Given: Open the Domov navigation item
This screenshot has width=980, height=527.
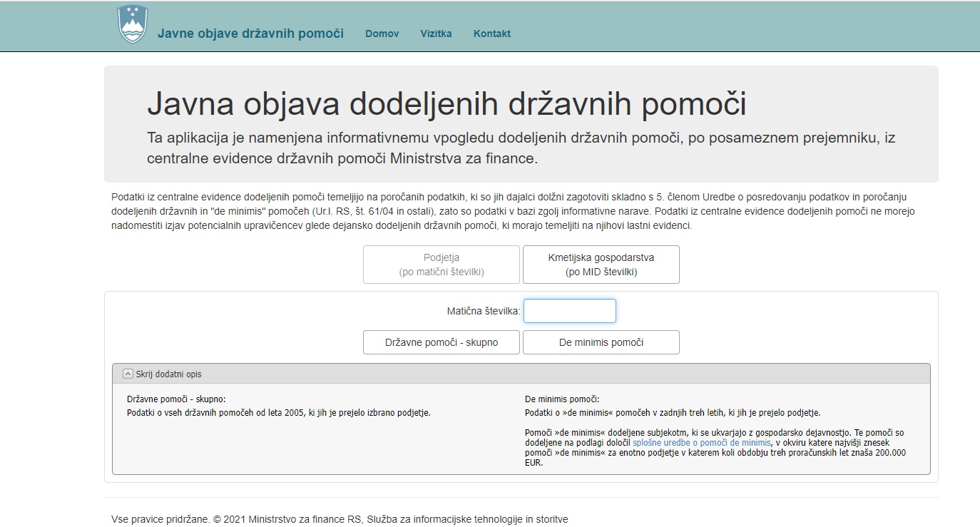Looking at the screenshot, I should click(x=382, y=34).
